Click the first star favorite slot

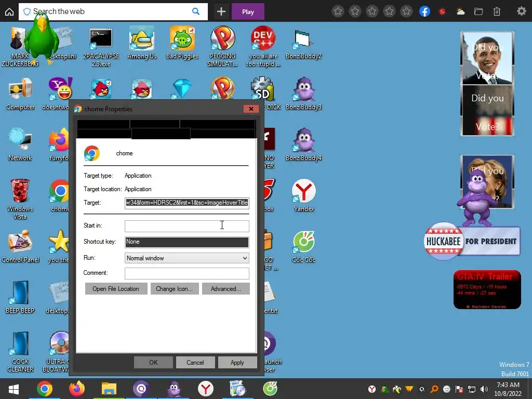338,11
